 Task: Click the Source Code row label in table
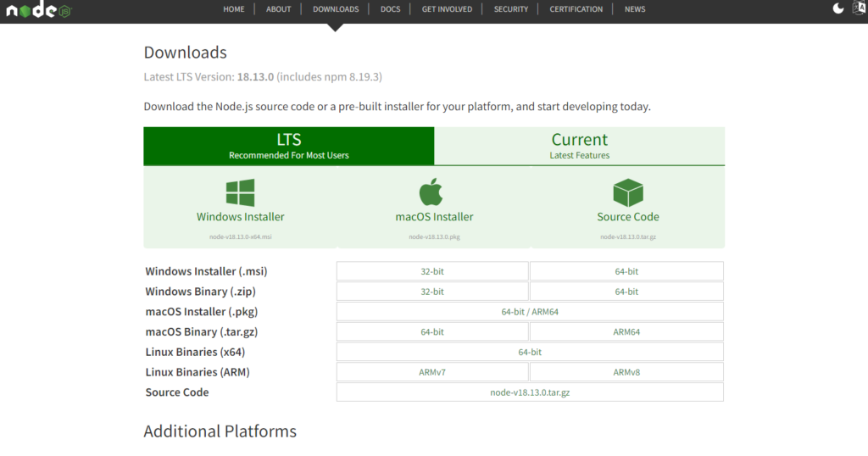[x=177, y=392]
